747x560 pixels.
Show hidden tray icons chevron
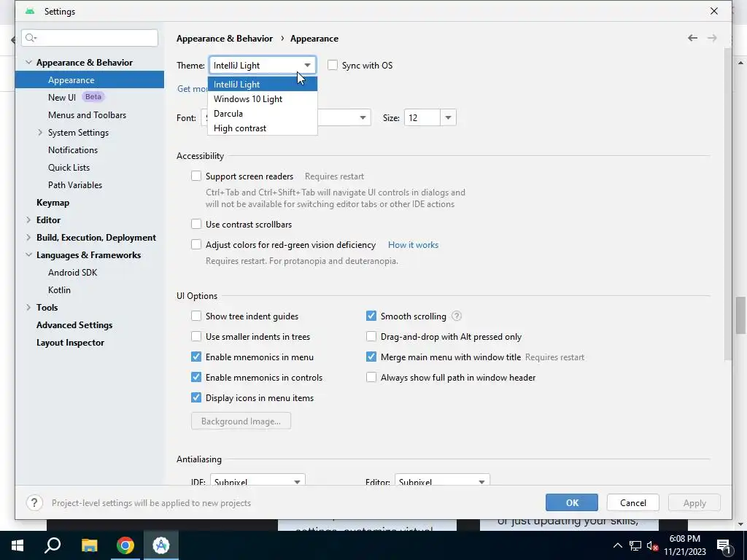[617, 545]
